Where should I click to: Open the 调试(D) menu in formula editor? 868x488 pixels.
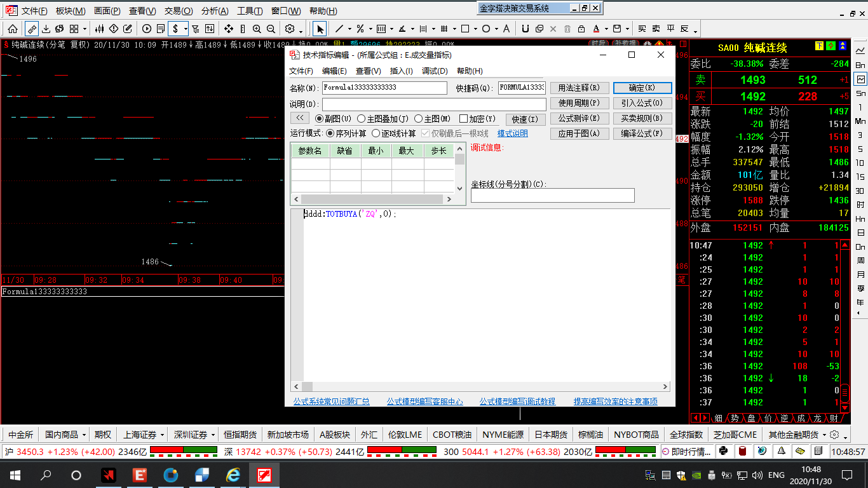pos(435,71)
